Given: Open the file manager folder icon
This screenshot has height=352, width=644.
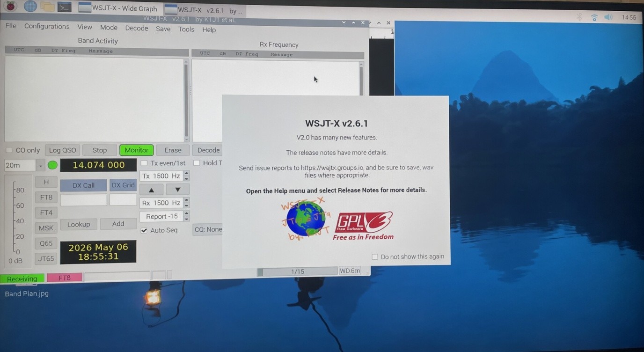Looking at the screenshot, I should (x=47, y=7).
